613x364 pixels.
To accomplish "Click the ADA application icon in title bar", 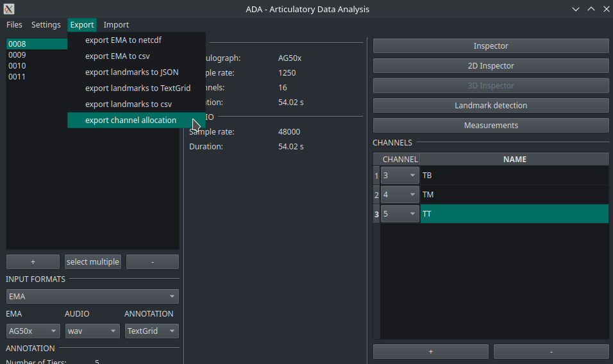I will [9, 9].
